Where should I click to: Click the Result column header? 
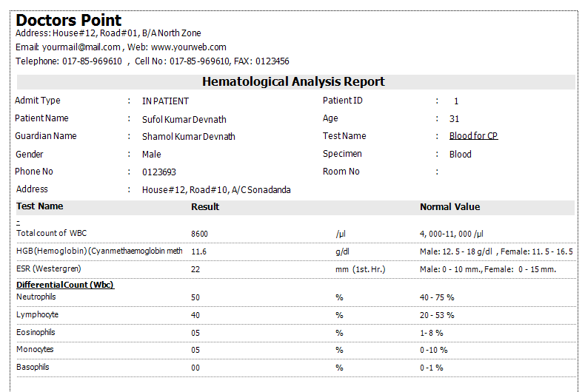pos(205,207)
